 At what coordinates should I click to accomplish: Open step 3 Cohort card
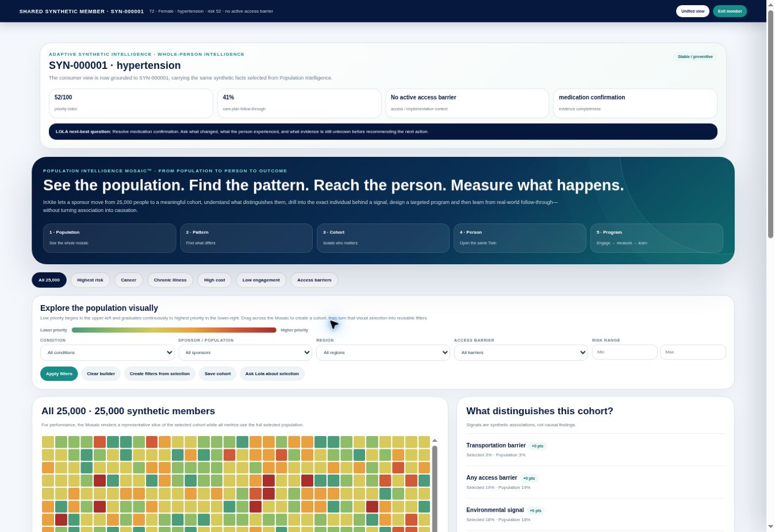coord(383,238)
